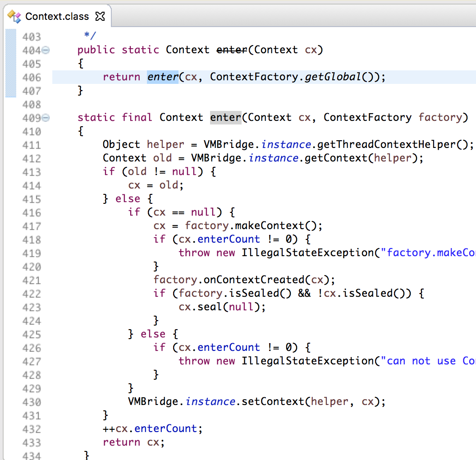
Task: Click line number 411 in the gutter
Action: pyautogui.click(x=32, y=145)
